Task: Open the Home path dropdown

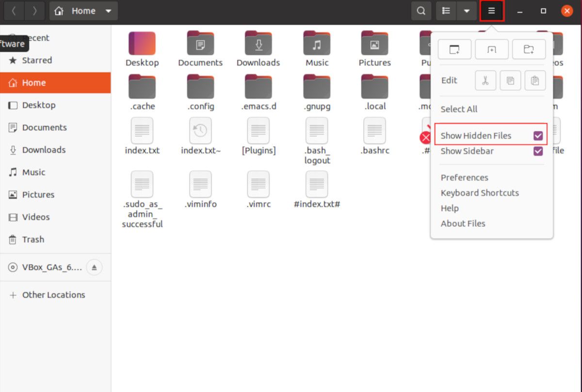Action: point(108,10)
